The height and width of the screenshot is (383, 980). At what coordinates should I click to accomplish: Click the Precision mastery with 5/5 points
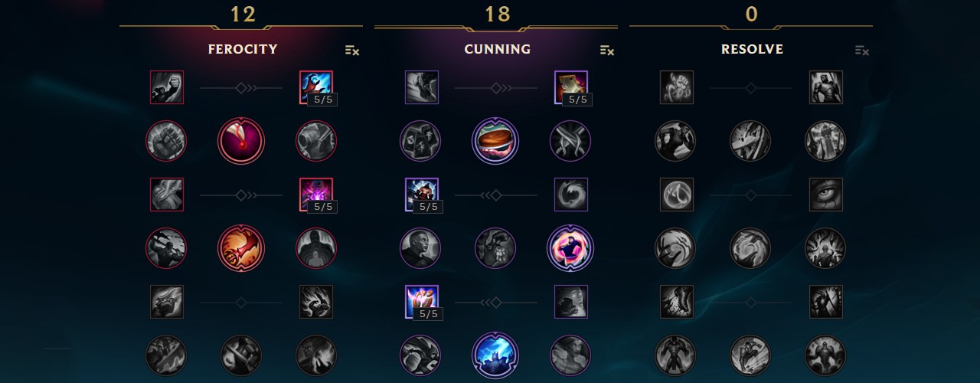pos(421,301)
